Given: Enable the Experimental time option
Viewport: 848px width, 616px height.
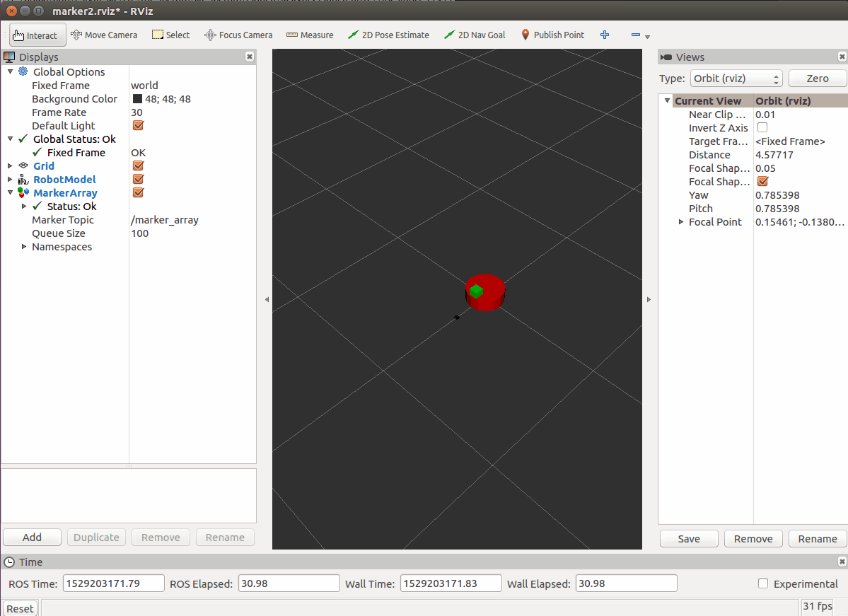Looking at the screenshot, I should tap(762, 583).
